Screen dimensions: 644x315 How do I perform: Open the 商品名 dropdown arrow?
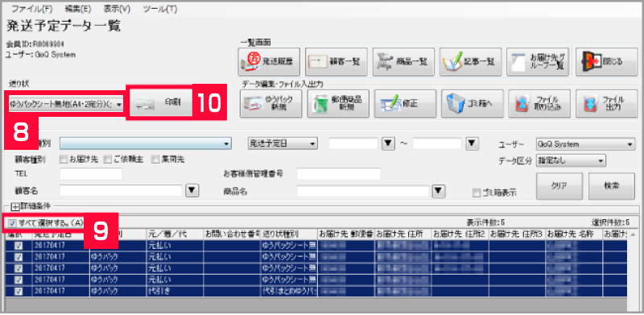(x=438, y=190)
